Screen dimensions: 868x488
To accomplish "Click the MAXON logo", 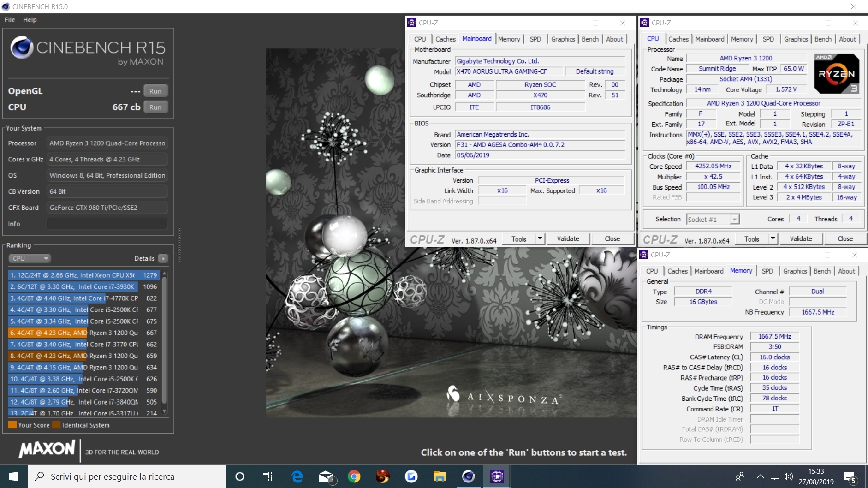I will pyautogui.click(x=47, y=449).
